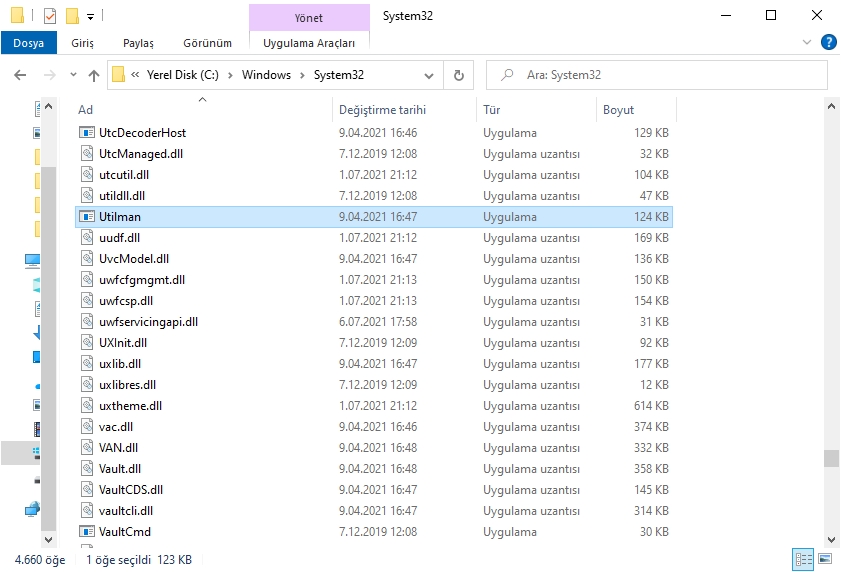The width and height of the screenshot is (841, 572).
Task: Select the uxlib.dll file icon
Action: pyautogui.click(x=87, y=364)
